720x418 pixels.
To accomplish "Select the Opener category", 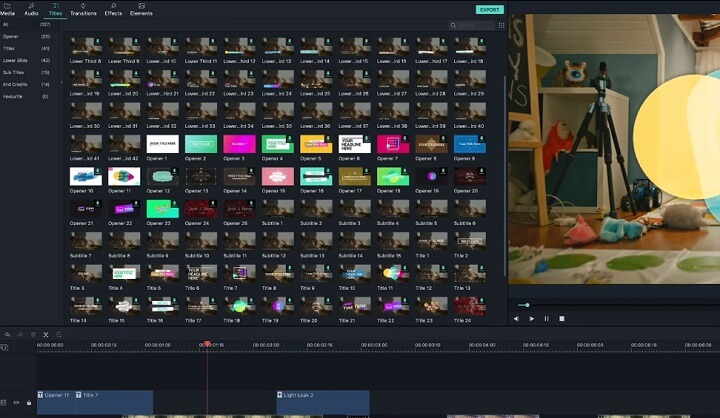I will click(x=26, y=36).
